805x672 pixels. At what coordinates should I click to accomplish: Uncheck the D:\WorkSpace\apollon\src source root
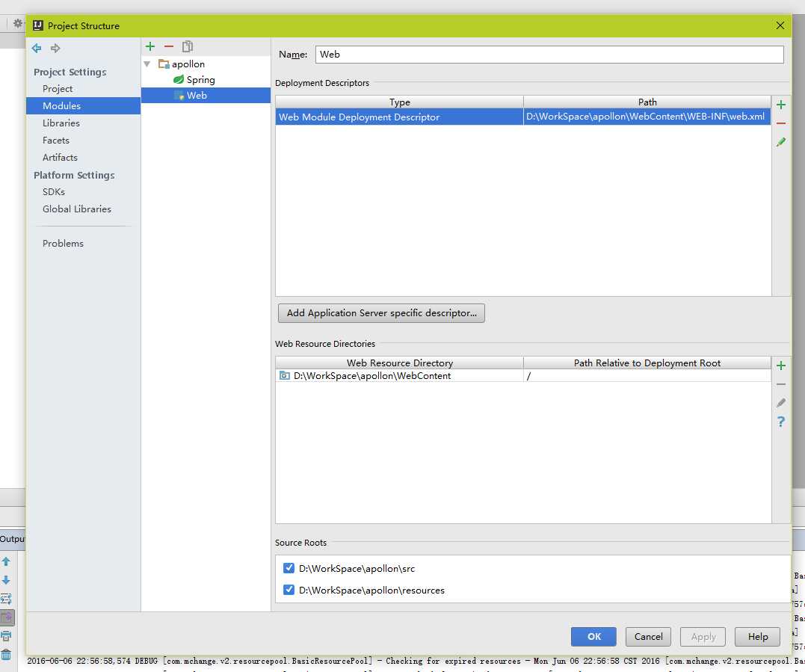289,568
